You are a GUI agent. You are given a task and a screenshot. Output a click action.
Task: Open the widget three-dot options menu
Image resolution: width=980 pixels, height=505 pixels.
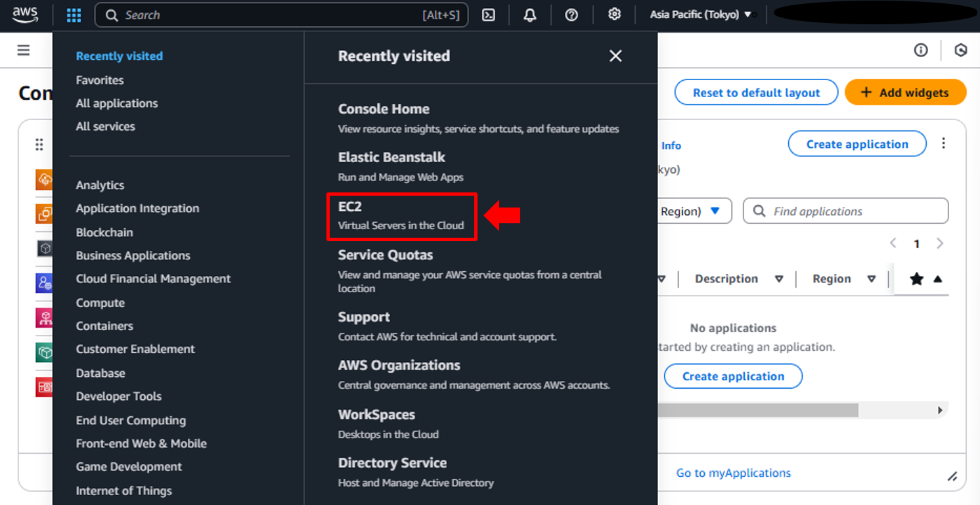click(943, 143)
